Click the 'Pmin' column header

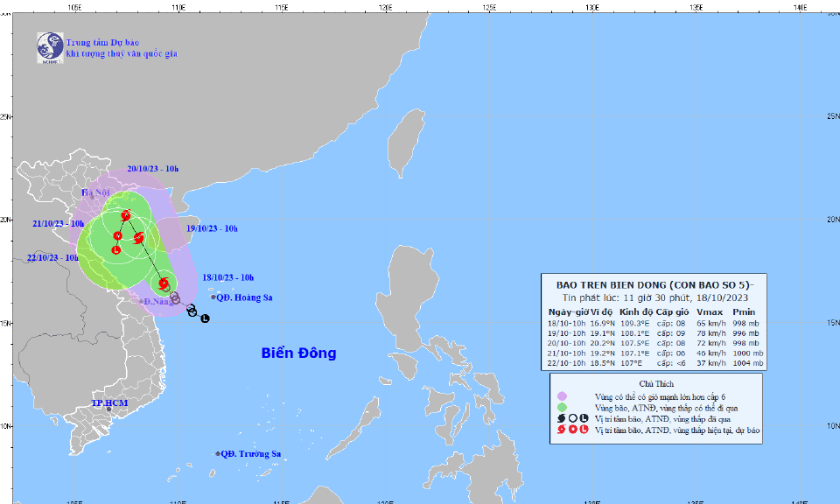(x=744, y=311)
